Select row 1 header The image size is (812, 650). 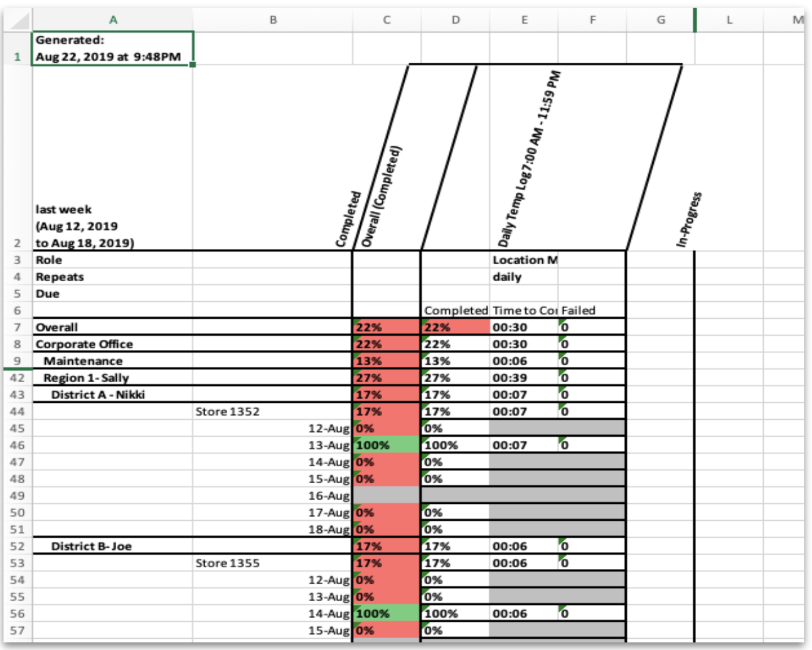[17, 48]
